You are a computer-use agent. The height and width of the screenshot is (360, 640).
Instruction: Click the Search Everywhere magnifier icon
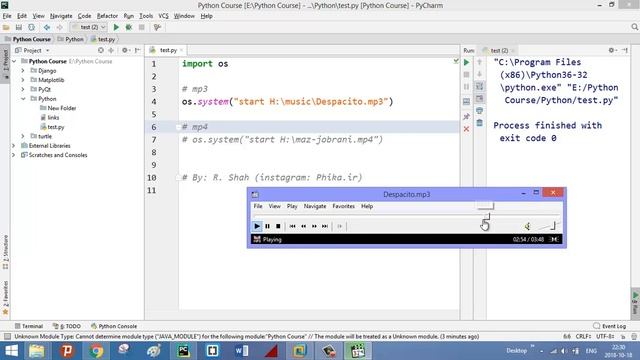tap(634, 27)
